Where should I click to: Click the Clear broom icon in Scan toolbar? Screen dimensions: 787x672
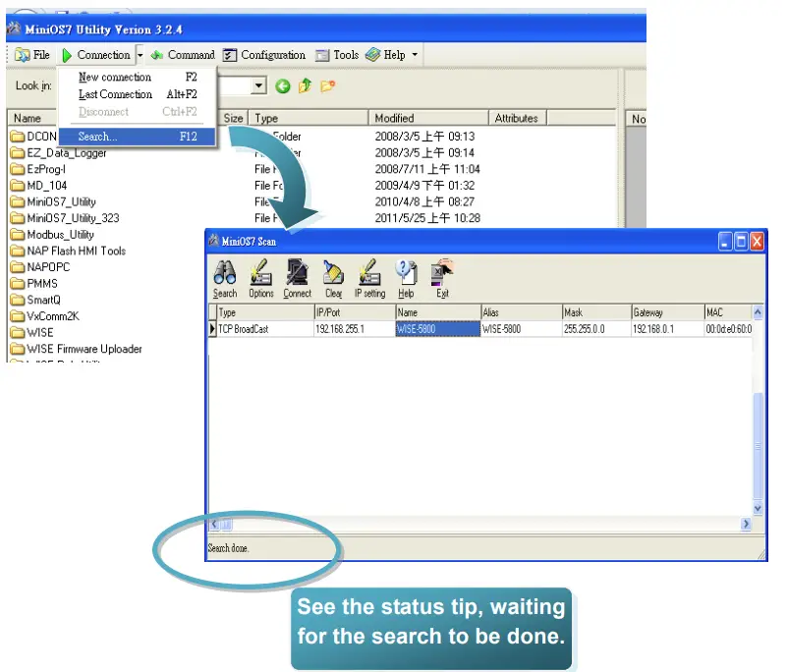click(x=333, y=279)
